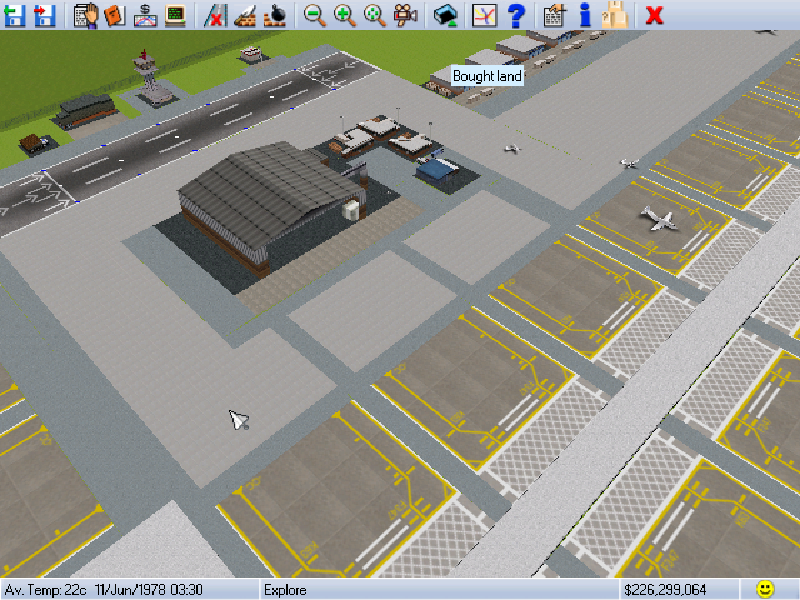The image size is (800, 600).
Task: Open the finance chart with dollar sign
Action: 146,14
